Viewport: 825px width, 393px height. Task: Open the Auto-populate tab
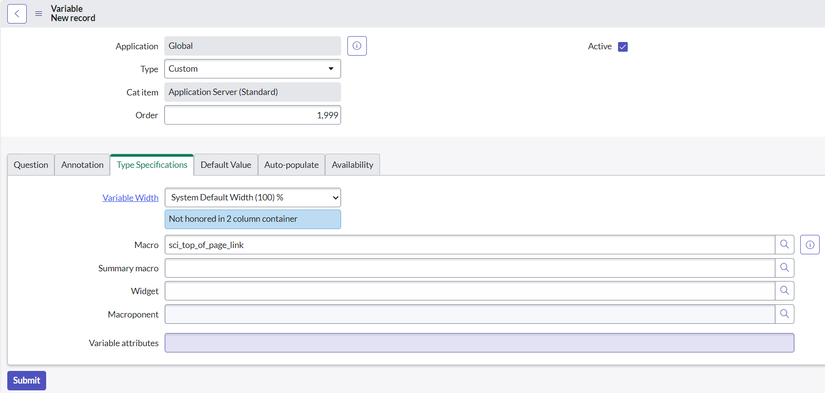(x=291, y=165)
